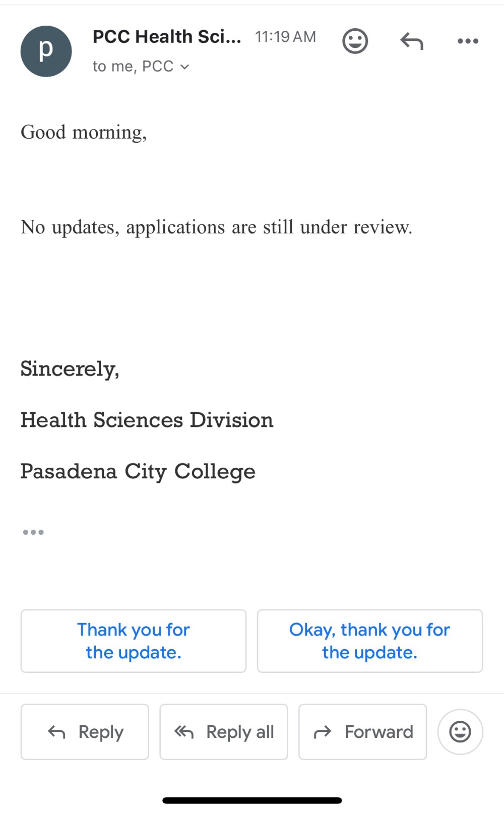Tap the 'No updates, applications' message line
The height and width of the screenshot is (814, 504).
(216, 227)
